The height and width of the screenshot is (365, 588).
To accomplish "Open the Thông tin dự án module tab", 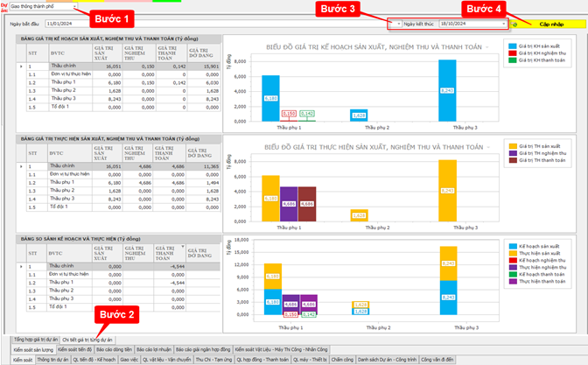I will pyautogui.click(x=52, y=359).
